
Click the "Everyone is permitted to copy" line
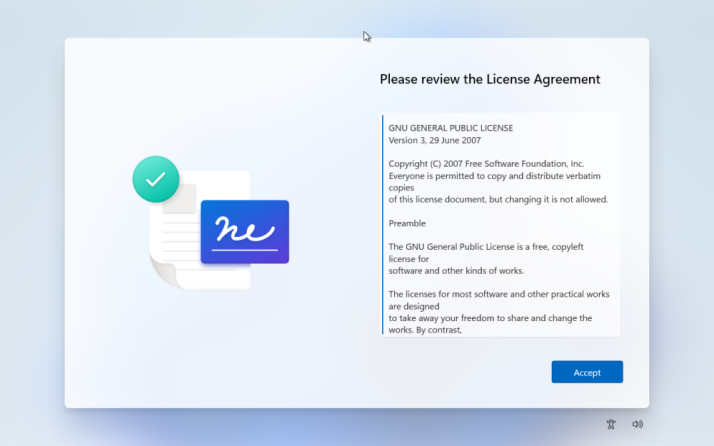(494, 175)
